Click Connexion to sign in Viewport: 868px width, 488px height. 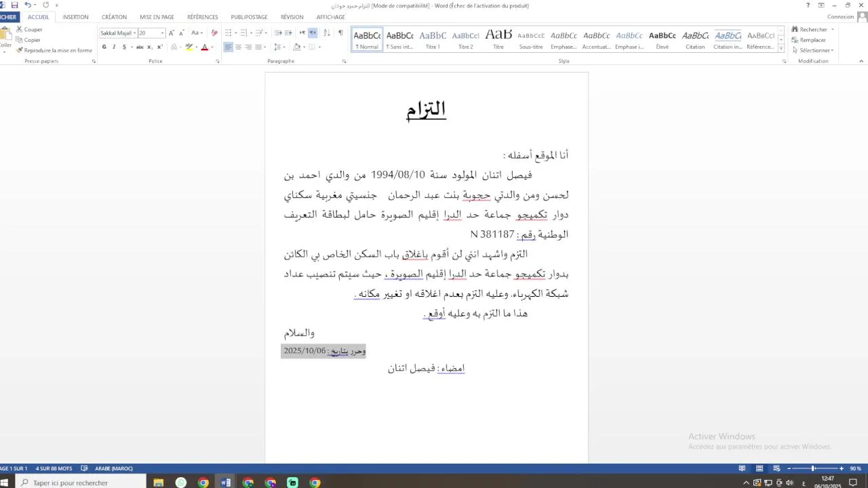[x=840, y=17]
